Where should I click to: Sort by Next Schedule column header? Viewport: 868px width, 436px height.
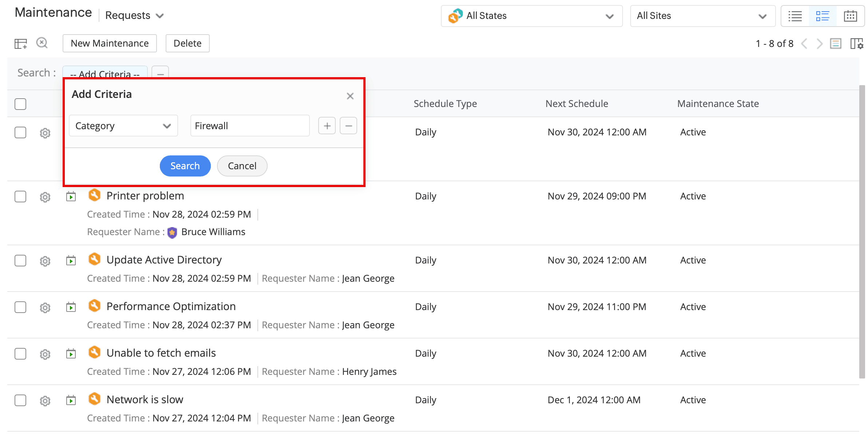pyautogui.click(x=576, y=104)
